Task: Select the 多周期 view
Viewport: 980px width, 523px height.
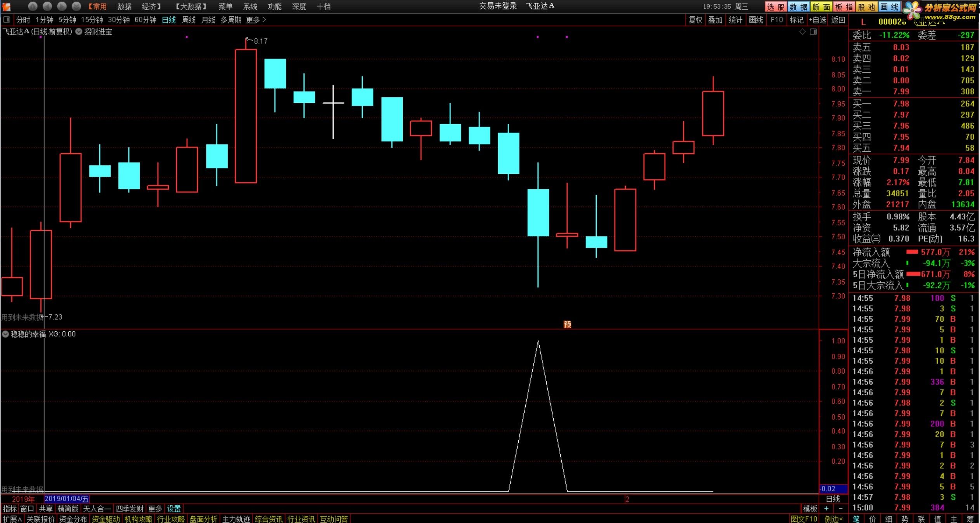Action: (231, 20)
